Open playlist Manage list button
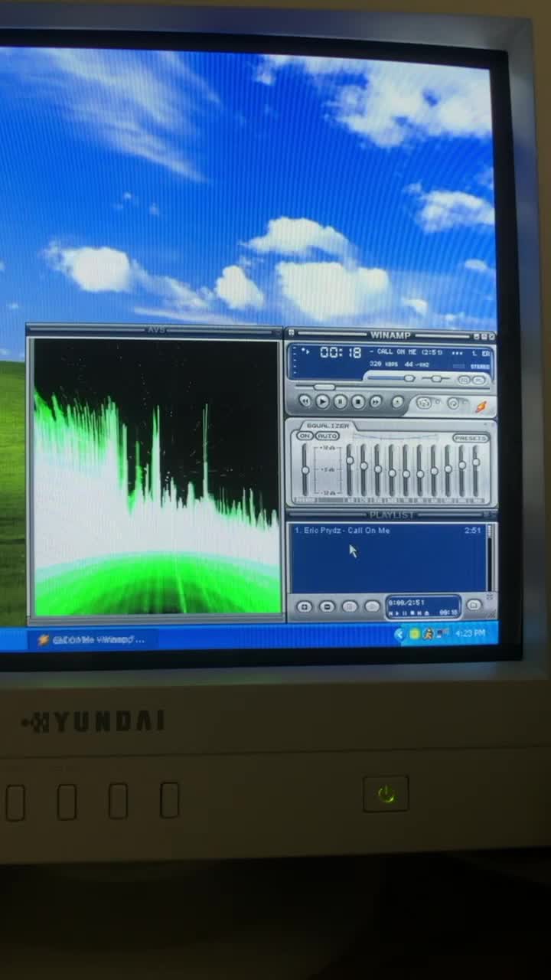The height and width of the screenshot is (980, 551). pyautogui.click(x=474, y=605)
